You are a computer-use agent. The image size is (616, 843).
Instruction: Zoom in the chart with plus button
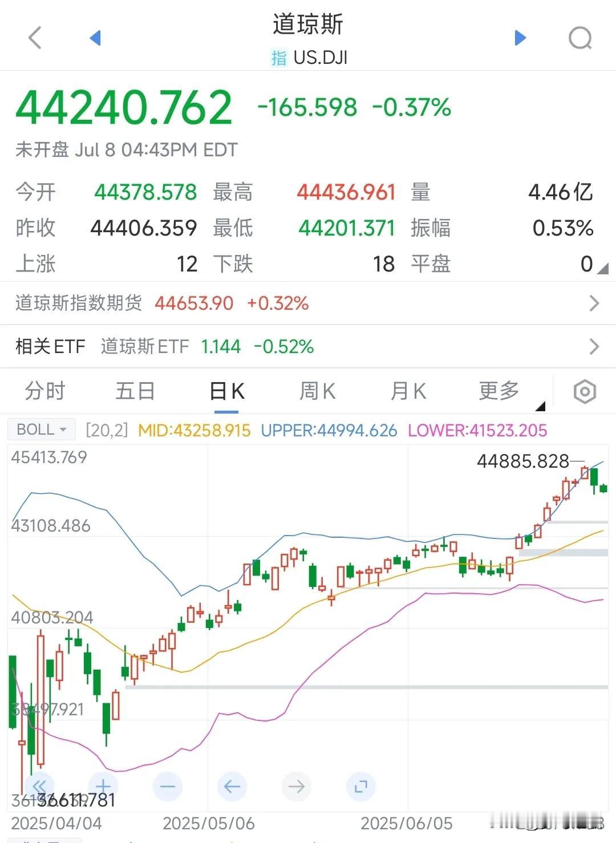103,787
